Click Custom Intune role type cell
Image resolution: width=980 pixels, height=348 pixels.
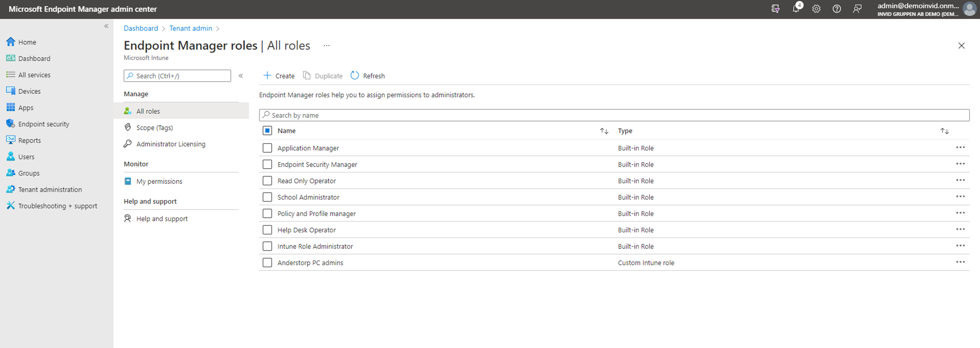pos(646,263)
